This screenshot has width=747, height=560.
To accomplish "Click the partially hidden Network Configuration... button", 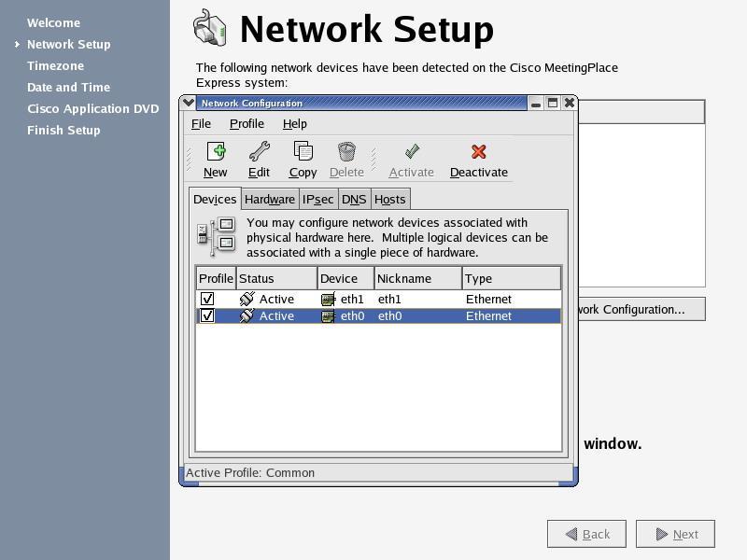I will tap(641, 310).
